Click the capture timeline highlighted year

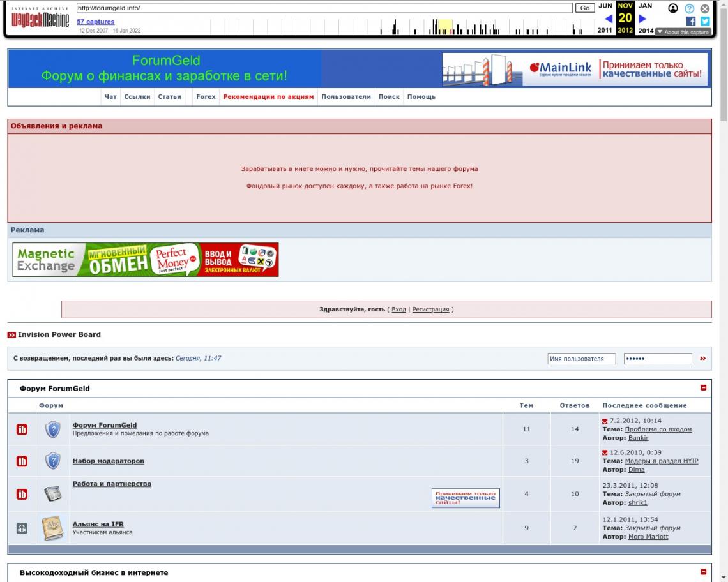pyautogui.click(x=445, y=27)
